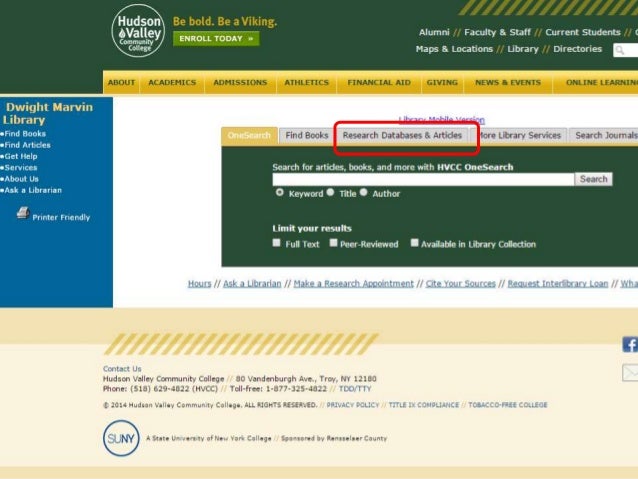638x479 pixels.
Task: Select the Title radio button
Action: pos(330,192)
